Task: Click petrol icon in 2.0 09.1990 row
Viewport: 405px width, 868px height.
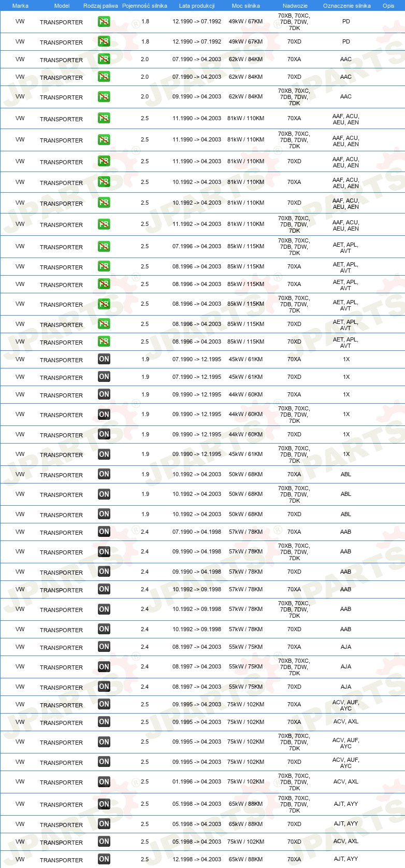Action: tap(104, 97)
